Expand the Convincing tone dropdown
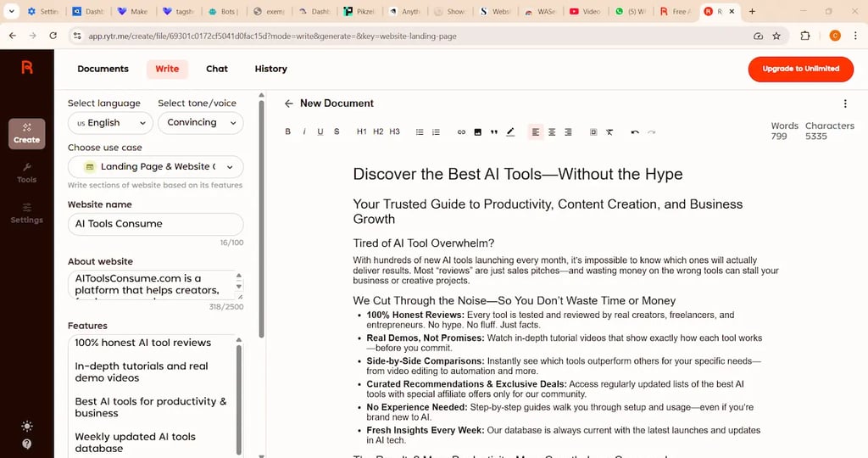This screenshot has width=868, height=458. (200, 123)
